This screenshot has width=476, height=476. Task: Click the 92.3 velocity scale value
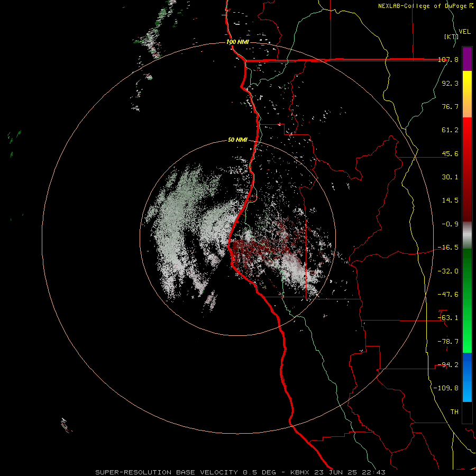tap(450, 83)
